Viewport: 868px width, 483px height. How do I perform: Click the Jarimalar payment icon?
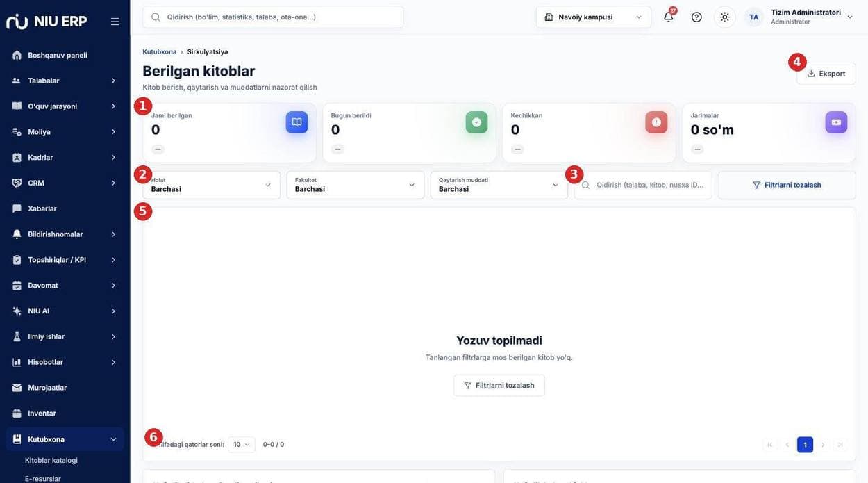(x=836, y=122)
